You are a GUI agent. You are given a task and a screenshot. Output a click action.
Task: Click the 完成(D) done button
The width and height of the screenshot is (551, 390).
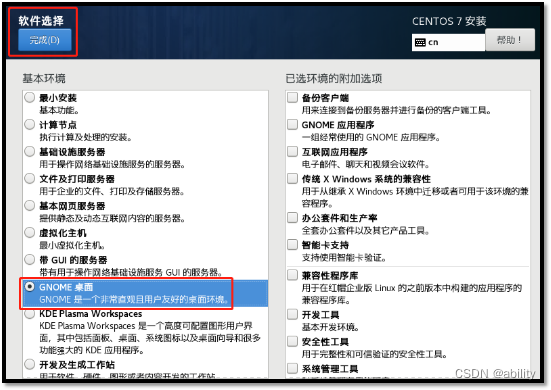[x=45, y=40]
